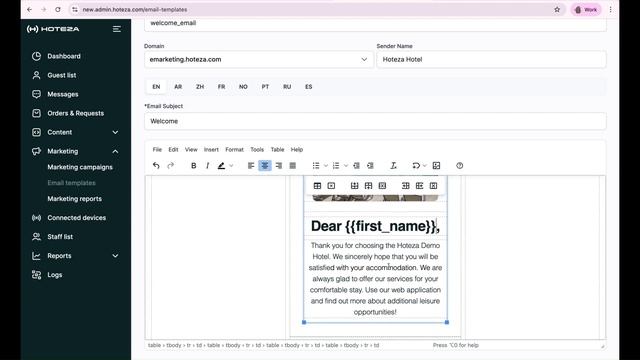The width and height of the screenshot is (640, 360).
Task: Switch to the ES language tab
Action: pos(309,87)
